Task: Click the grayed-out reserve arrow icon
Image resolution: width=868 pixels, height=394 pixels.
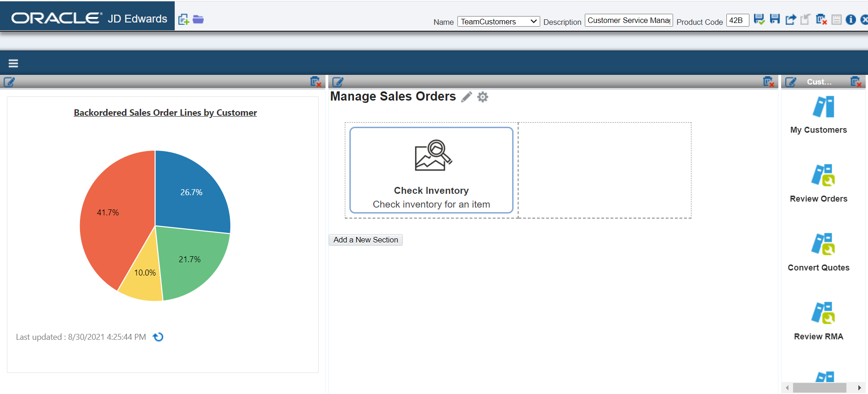Action: coord(805,19)
